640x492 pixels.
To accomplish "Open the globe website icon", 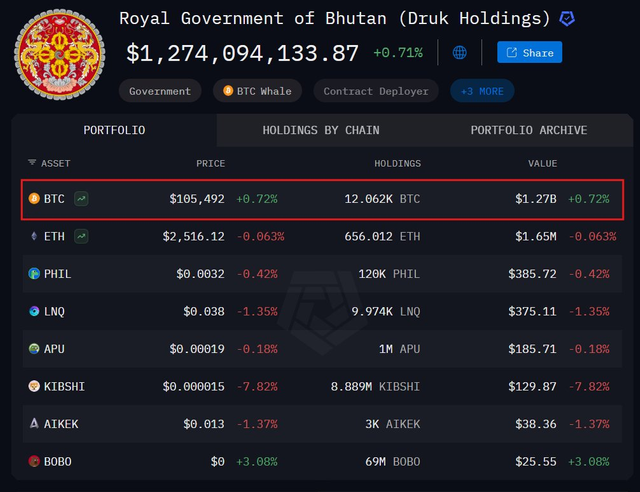I will 460,52.
